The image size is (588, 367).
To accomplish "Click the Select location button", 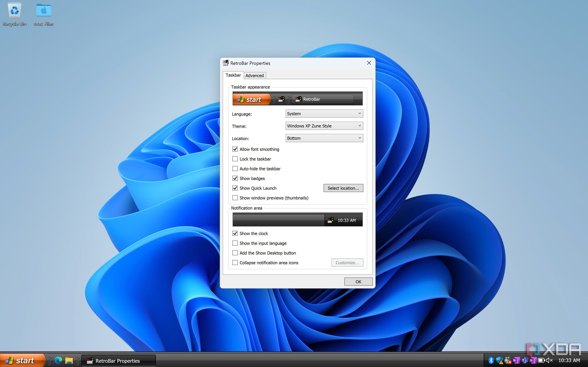I will pos(343,188).
